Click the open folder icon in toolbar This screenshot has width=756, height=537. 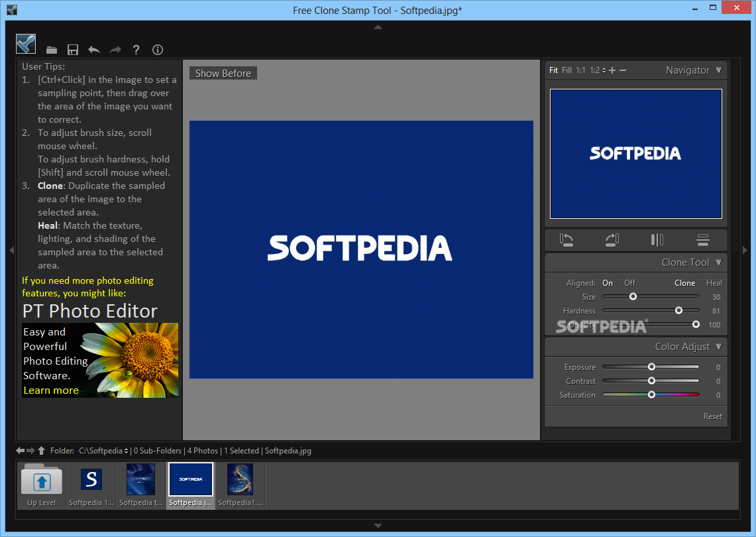[52, 50]
